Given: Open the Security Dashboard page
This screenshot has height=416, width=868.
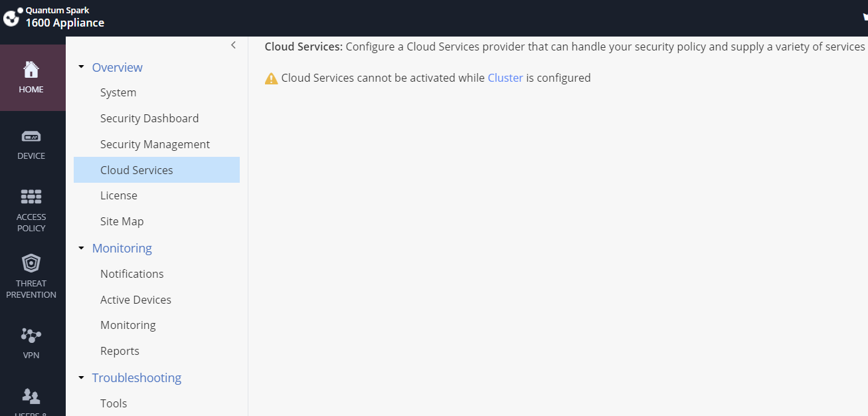Looking at the screenshot, I should tap(149, 118).
